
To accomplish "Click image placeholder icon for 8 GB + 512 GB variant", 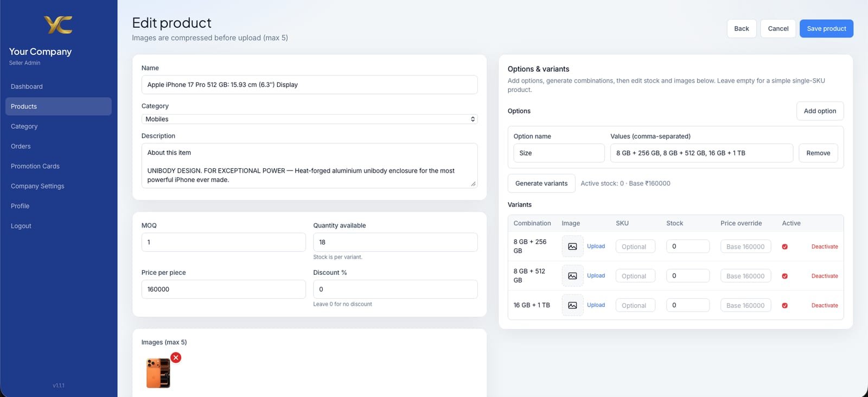I will [572, 276].
